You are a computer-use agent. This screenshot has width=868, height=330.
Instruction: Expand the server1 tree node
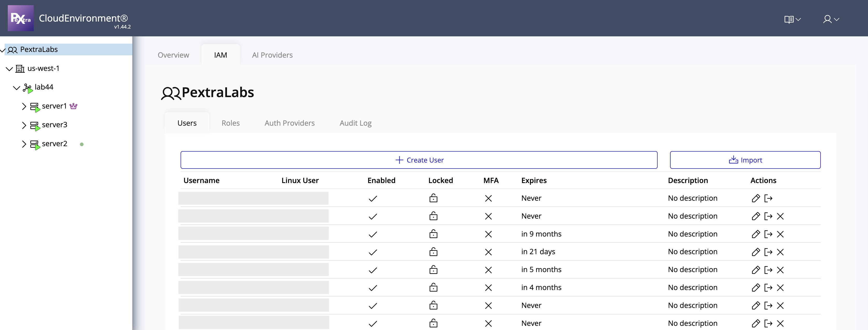24,106
